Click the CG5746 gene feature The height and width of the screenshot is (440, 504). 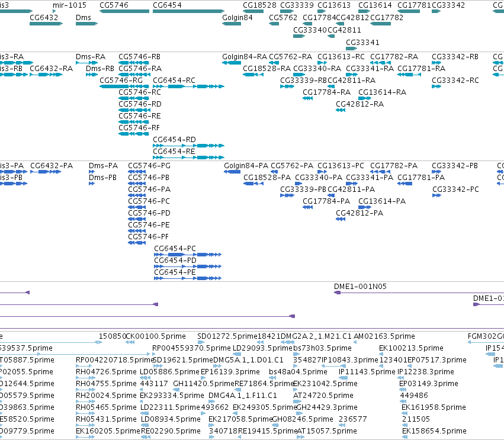pos(124,11)
